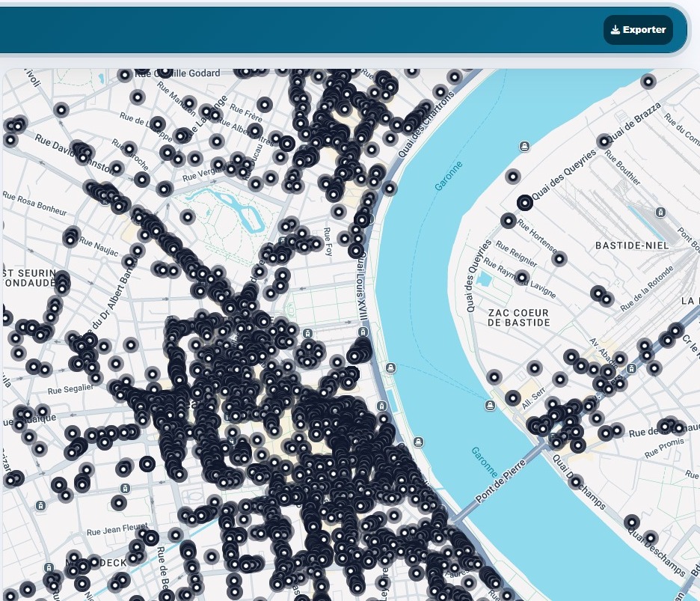The height and width of the screenshot is (601, 700).
Task: Select the tram stop icon near Av. Abadie
Action: point(631,369)
